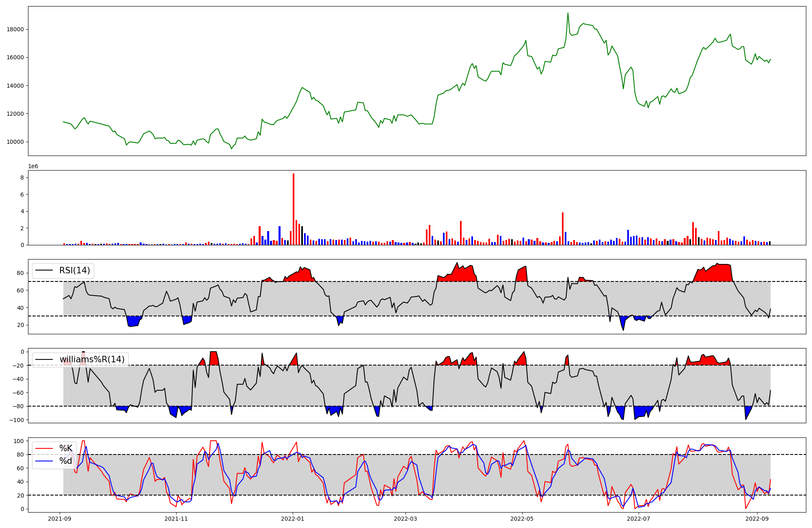
Task: Click the 2022-03 x-axis date label
Action: 405,519
